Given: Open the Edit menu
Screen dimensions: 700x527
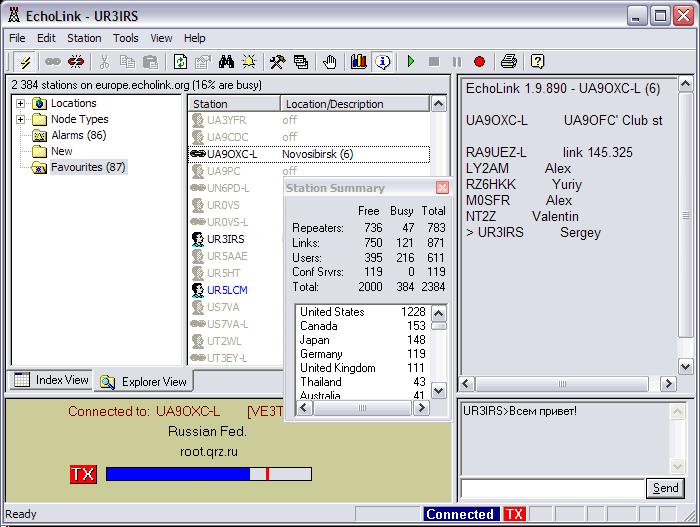Looking at the screenshot, I should (x=46, y=38).
